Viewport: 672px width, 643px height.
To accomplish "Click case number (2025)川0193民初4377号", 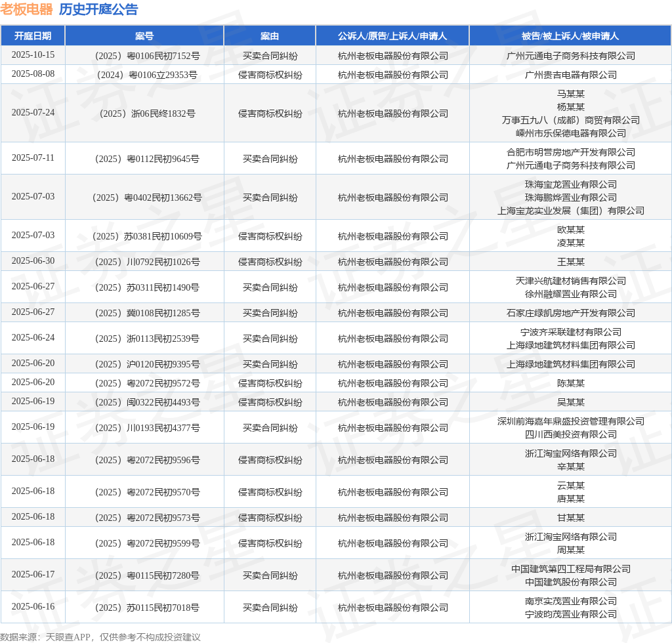I will (147, 428).
